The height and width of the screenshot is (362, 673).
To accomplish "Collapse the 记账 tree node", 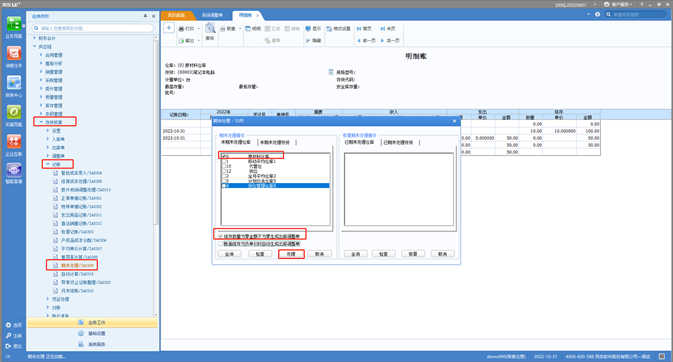I will point(47,164).
